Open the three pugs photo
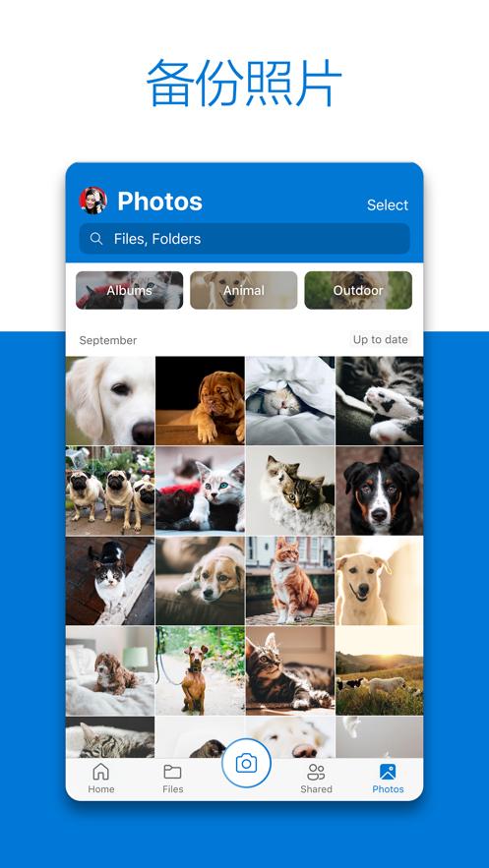The image size is (489, 868). point(110,492)
